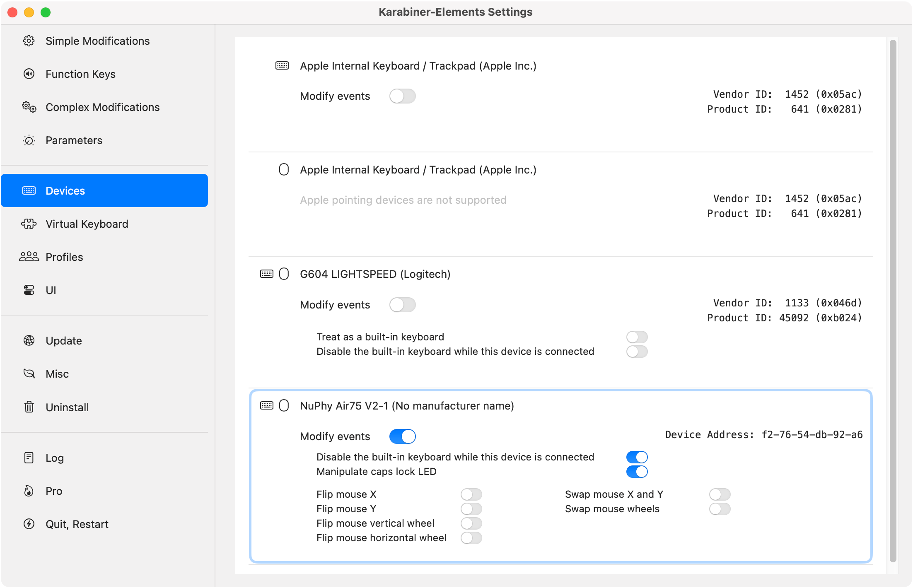Click the Complex Modifications gears icon

click(29, 107)
